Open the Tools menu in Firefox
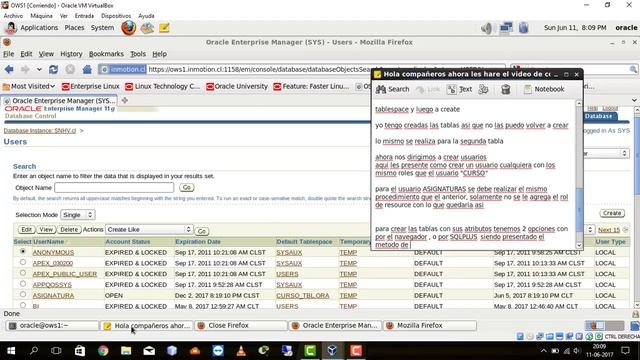 coord(138,54)
